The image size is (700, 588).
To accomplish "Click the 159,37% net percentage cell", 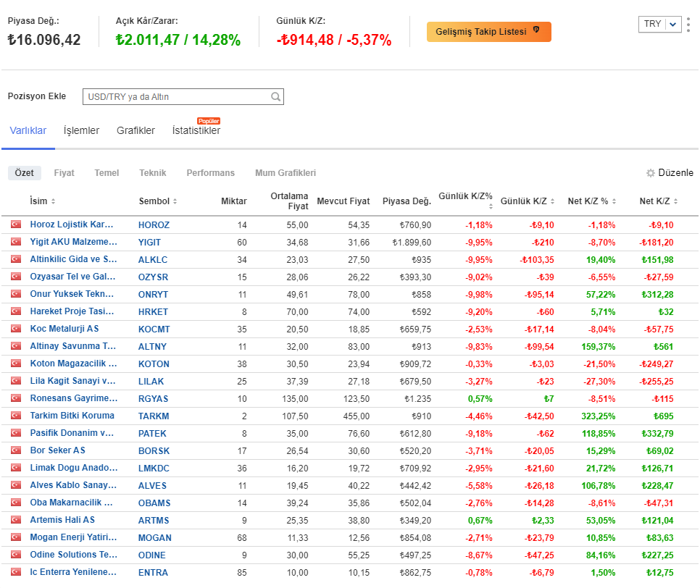I will (x=599, y=347).
